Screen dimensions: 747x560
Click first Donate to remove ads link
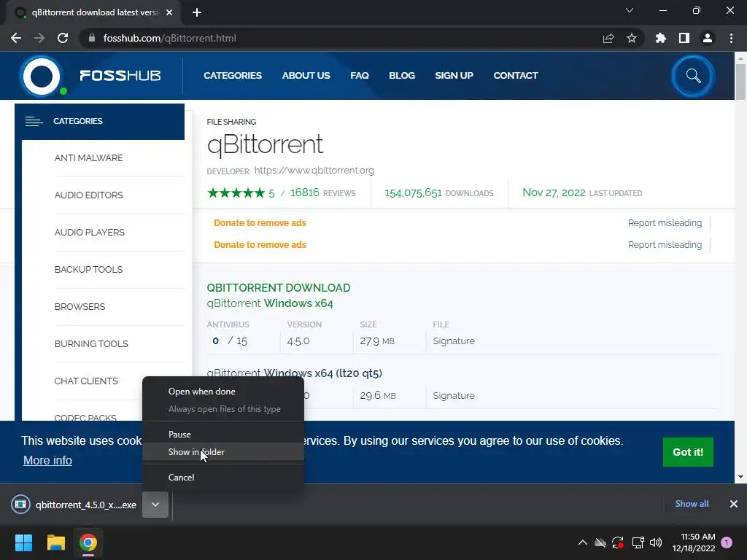point(260,223)
